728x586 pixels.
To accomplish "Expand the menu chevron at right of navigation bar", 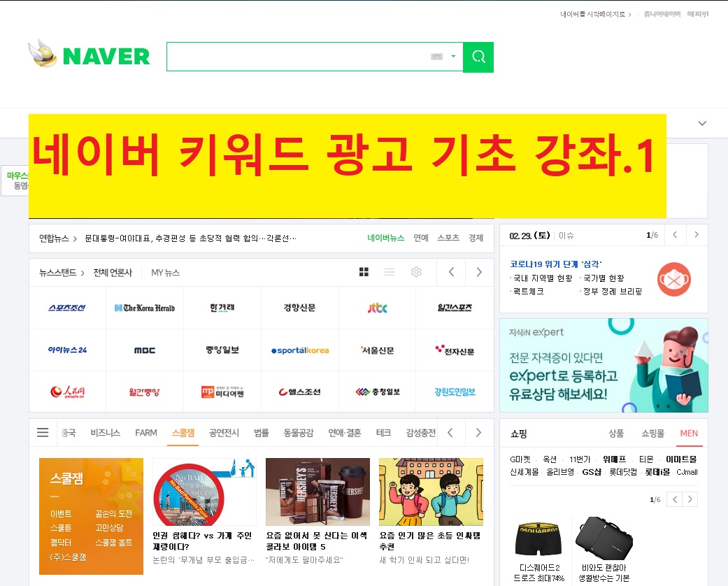I will [702, 124].
